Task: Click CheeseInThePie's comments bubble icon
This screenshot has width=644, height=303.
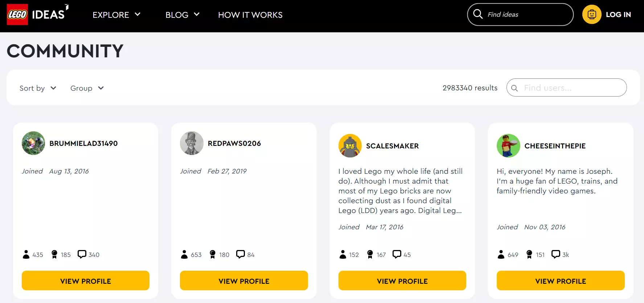Action: point(555,254)
